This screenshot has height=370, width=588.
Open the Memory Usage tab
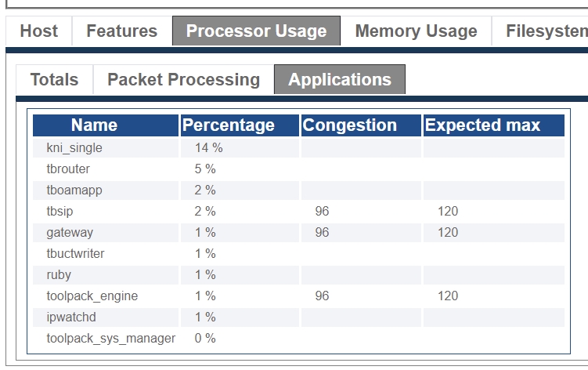click(x=416, y=31)
